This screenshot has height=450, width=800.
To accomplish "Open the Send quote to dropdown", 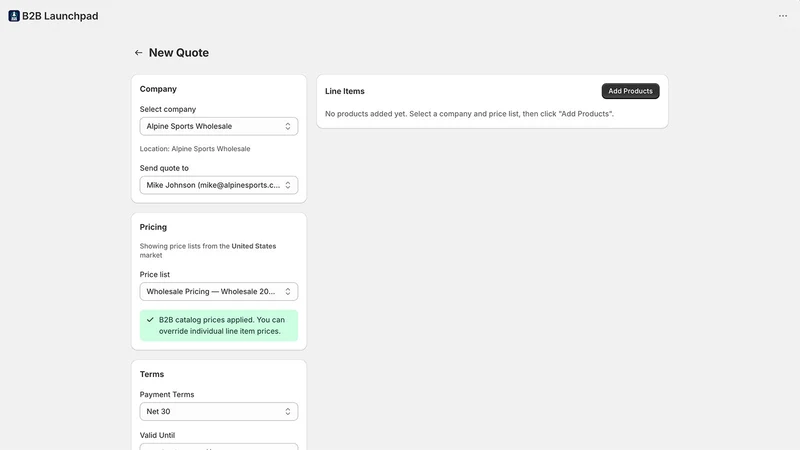I will click(219, 185).
